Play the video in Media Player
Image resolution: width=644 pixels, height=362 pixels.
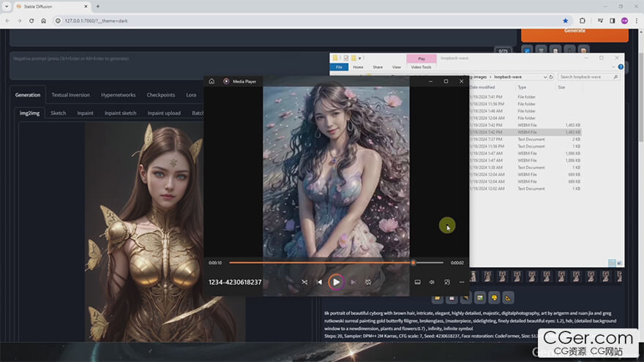(336, 282)
